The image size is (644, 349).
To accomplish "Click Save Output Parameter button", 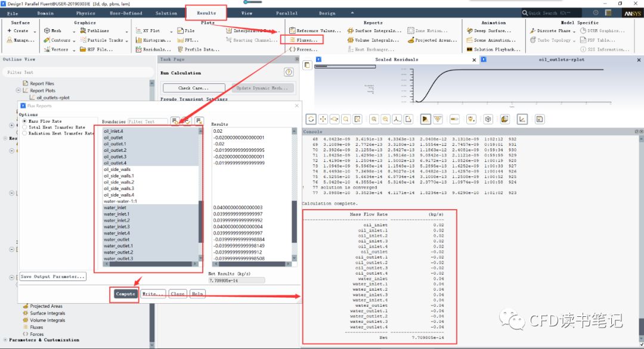I will tap(53, 276).
